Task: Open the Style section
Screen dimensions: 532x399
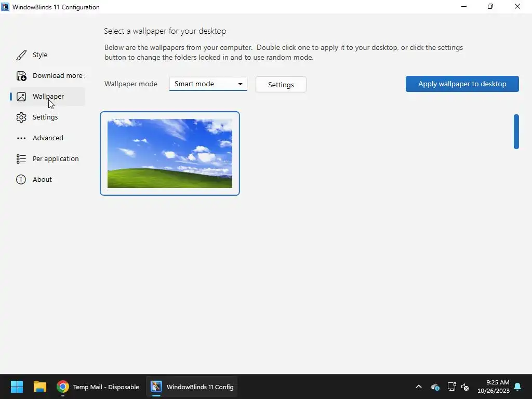Action: click(x=47, y=55)
